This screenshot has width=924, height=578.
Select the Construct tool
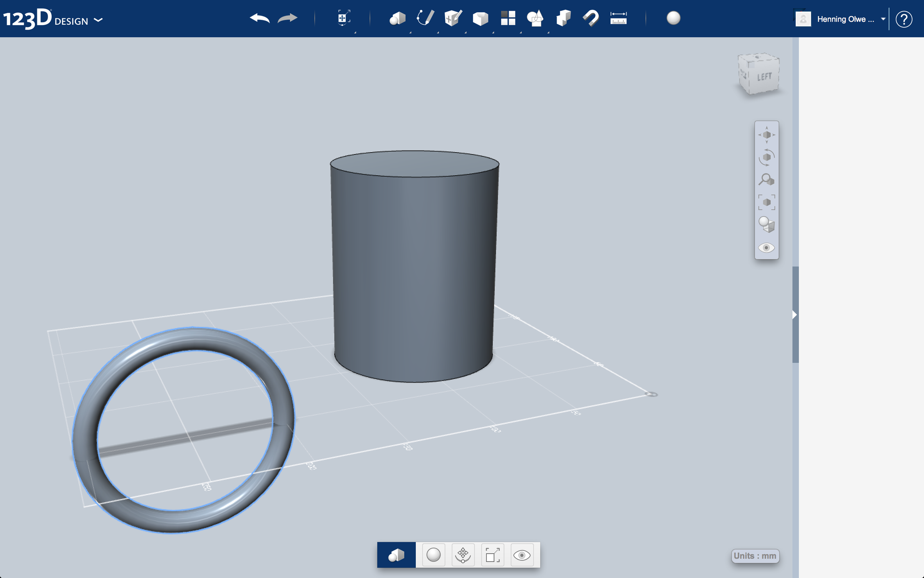(453, 18)
